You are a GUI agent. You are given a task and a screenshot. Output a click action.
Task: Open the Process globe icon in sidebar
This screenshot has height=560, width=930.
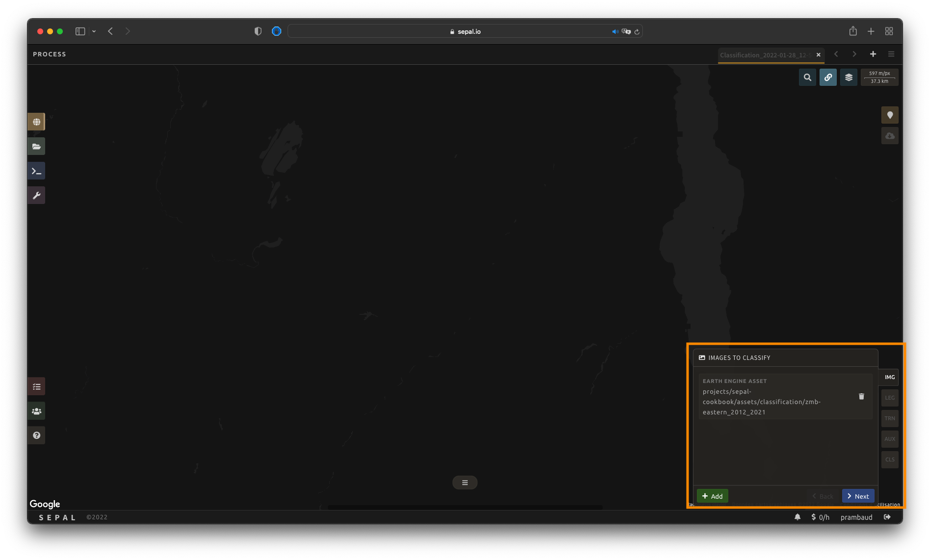[x=36, y=122]
